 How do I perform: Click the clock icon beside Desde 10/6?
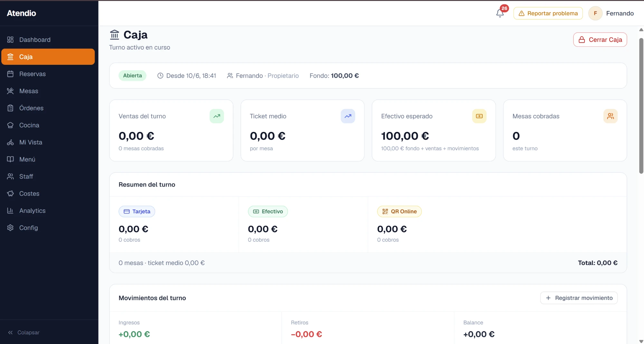click(160, 76)
